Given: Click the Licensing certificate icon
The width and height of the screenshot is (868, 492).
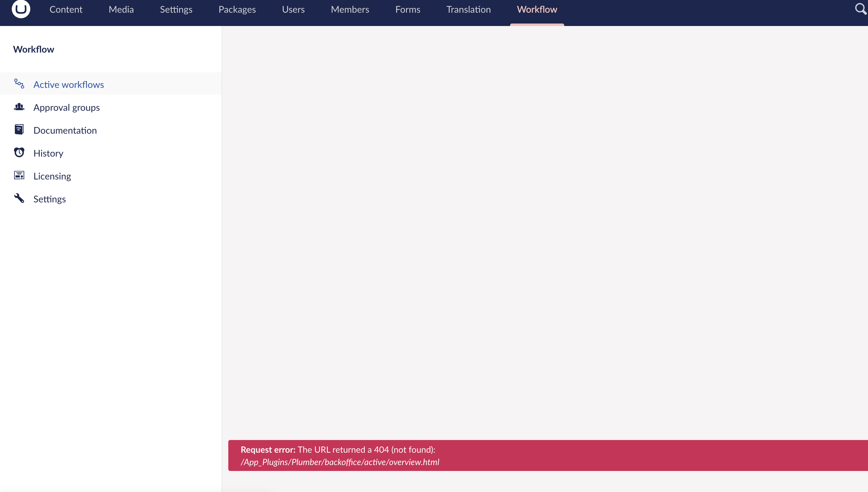Looking at the screenshot, I should click(19, 175).
